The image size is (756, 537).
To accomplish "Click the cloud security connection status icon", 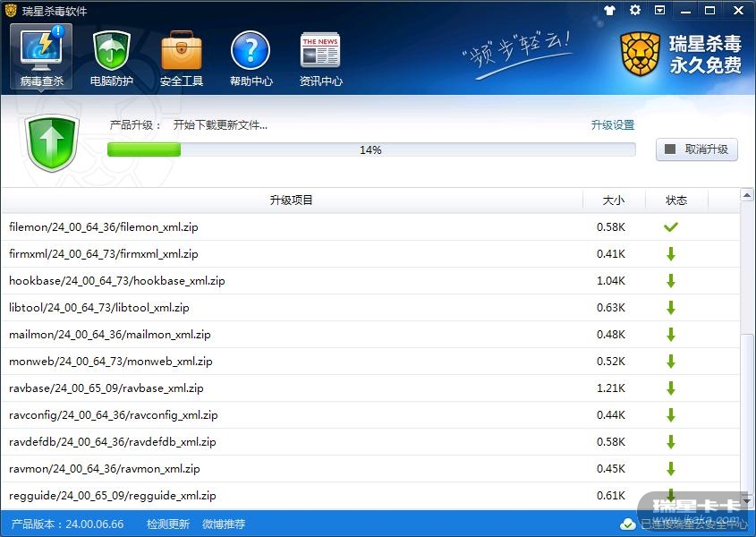I will (x=628, y=524).
